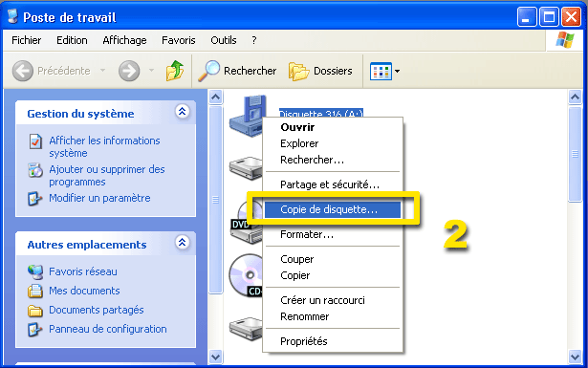Click the Modifier un paramètre icon
Screen dimensions: 588x368
[x=34, y=198]
